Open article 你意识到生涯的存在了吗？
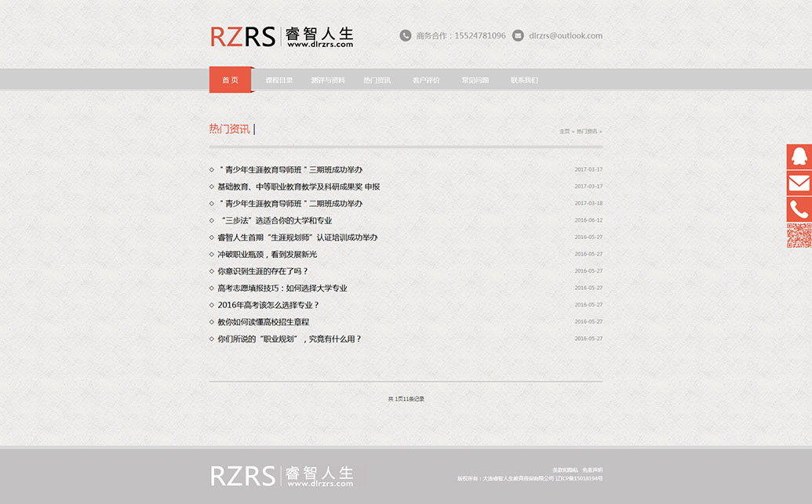The width and height of the screenshot is (812, 504). click(263, 271)
